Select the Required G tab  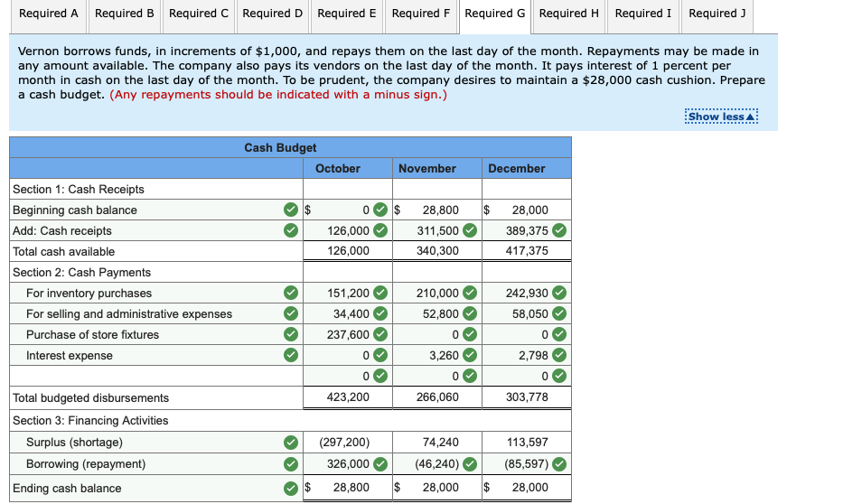click(495, 14)
